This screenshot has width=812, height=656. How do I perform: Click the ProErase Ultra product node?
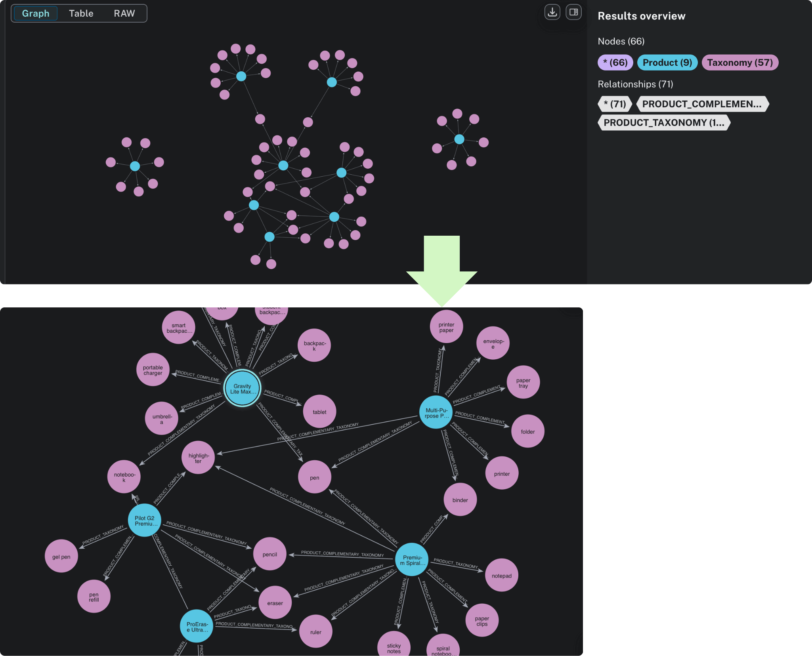pyautogui.click(x=196, y=626)
